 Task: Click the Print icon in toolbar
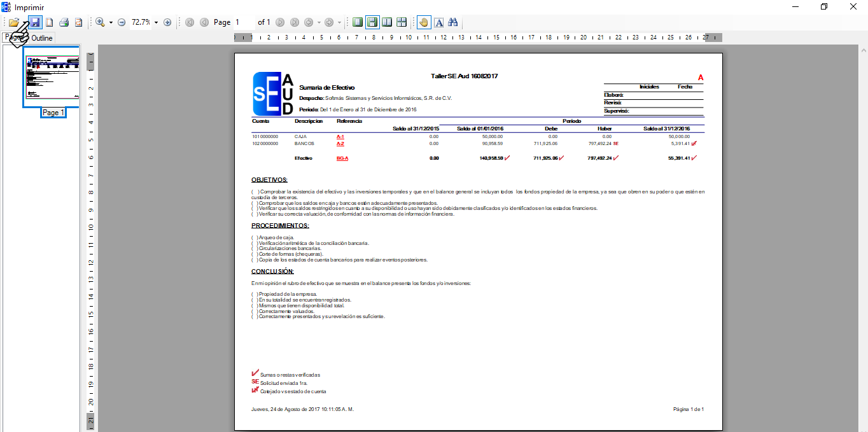coord(64,22)
